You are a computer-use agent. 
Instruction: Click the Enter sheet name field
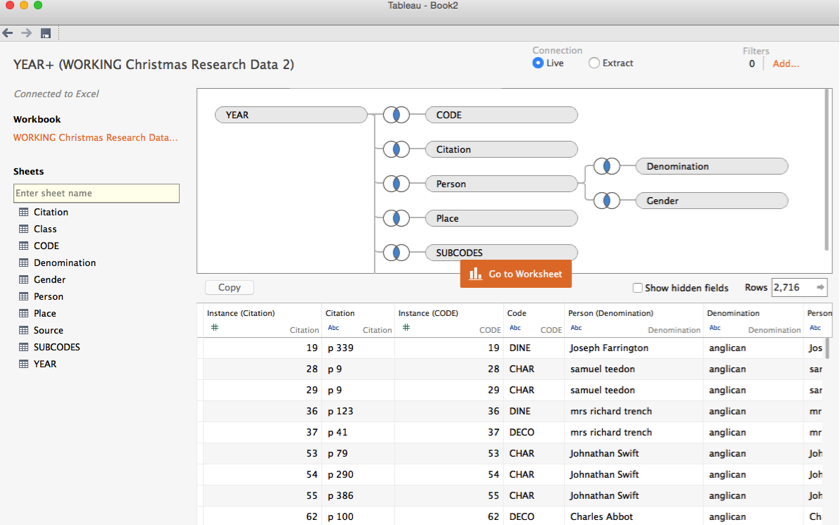click(96, 193)
